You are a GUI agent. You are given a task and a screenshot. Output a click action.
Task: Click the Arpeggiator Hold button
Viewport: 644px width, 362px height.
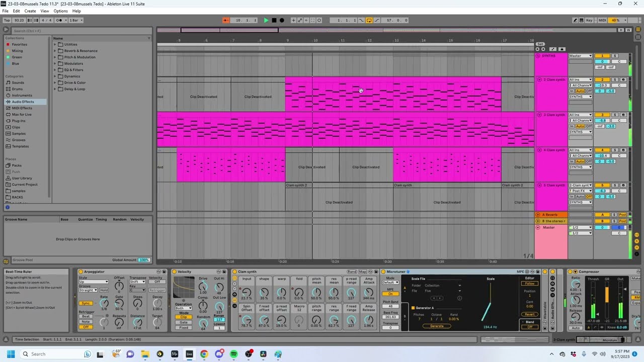point(104,290)
